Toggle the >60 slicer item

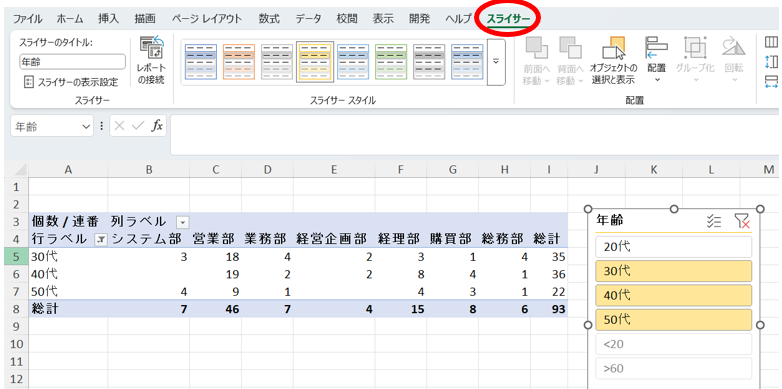pos(673,368)
